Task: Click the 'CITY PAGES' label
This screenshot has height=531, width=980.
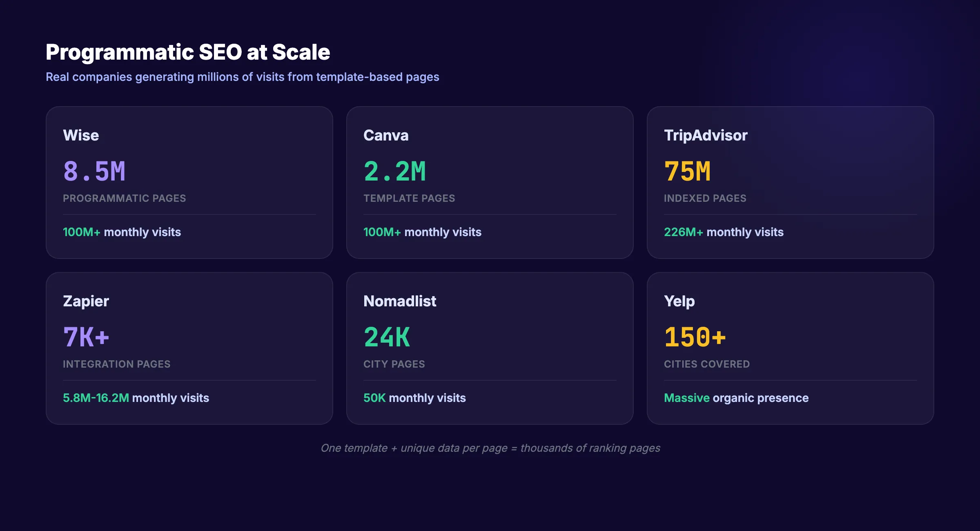Action: (394, 364)
